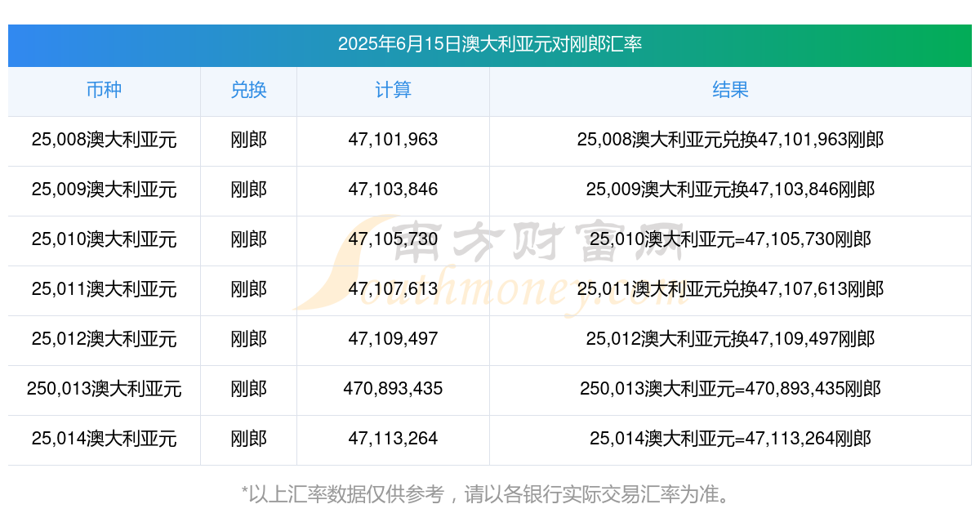
Task: Click the title 2025年6月15日澳大利亚元对刚郎汇率
Action: pos(490,44)
